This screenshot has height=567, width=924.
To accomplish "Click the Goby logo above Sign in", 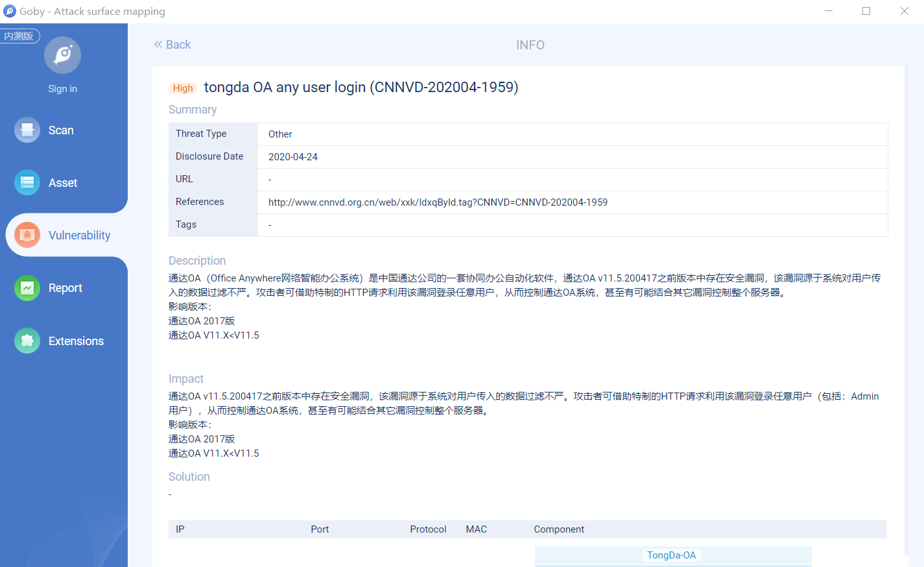I will [x=62, y=55].
